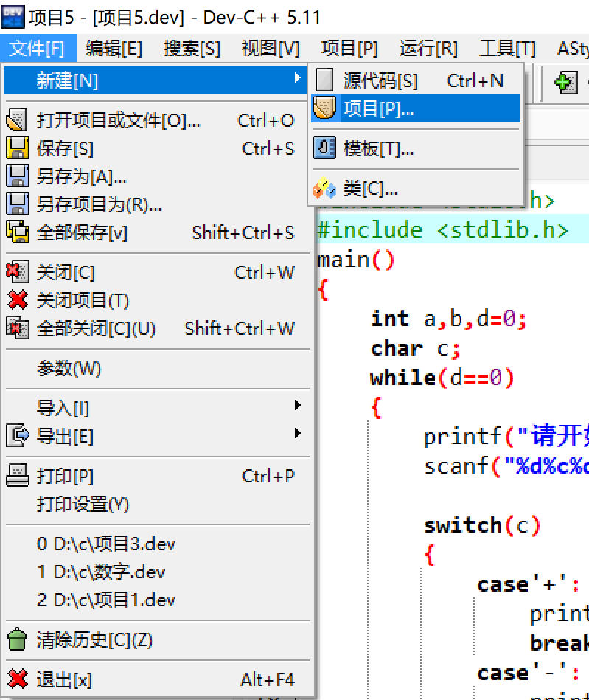589x700 pixels.
Task: Select 打开项目或文件[O]... menu entry
Action: [156, 120]
